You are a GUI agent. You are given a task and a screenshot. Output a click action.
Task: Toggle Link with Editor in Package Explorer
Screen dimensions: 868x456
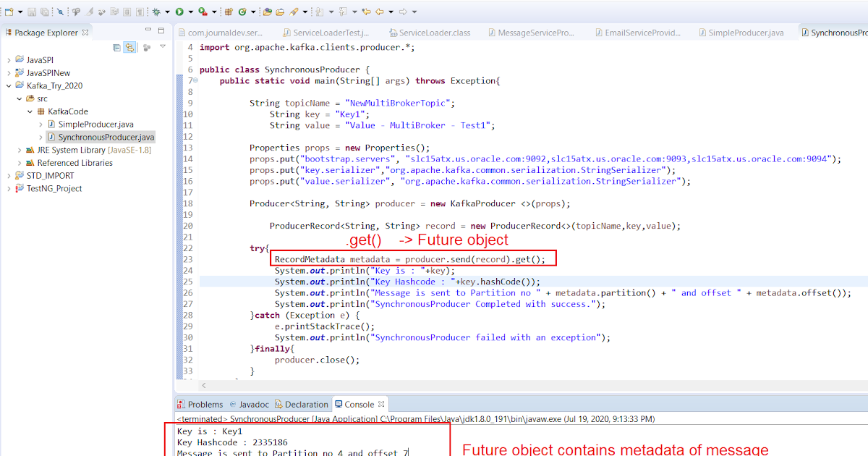[x=130, y=47]
